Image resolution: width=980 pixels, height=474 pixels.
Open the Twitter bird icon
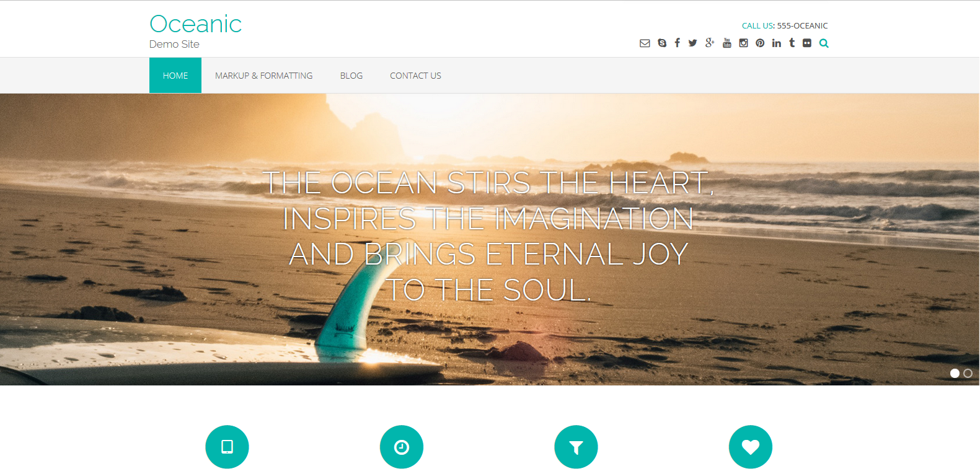tap(692, 43)
